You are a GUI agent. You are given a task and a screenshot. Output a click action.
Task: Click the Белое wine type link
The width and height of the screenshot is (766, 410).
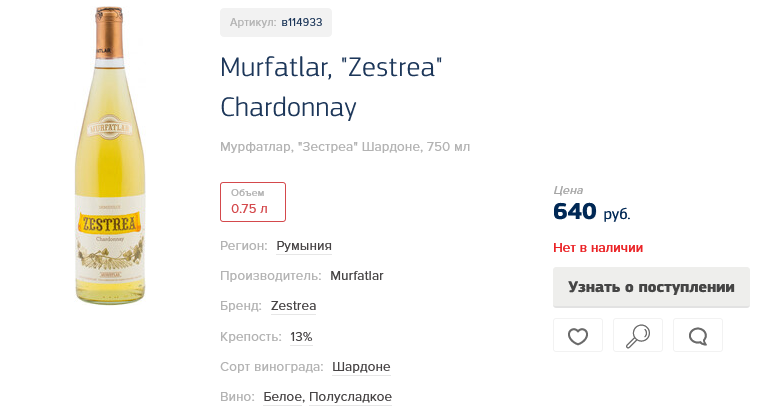tap(283, 397)
